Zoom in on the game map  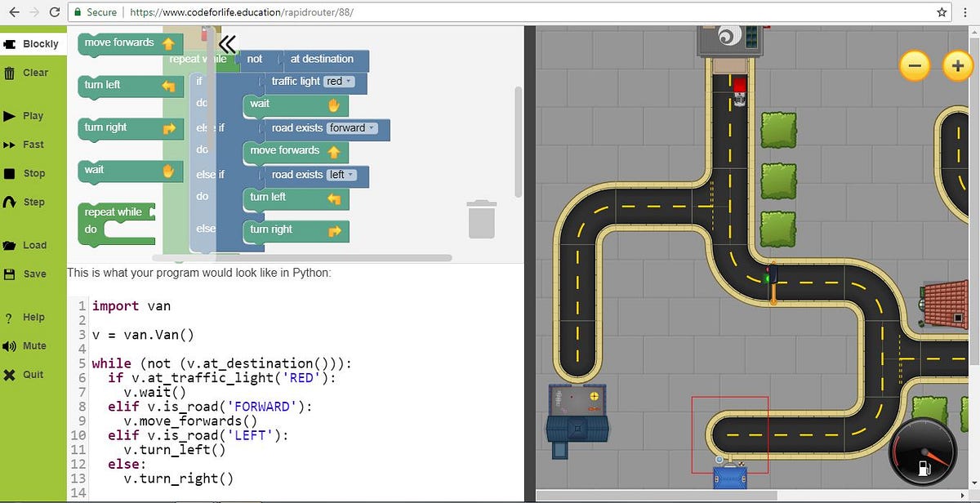pos(956,66)
